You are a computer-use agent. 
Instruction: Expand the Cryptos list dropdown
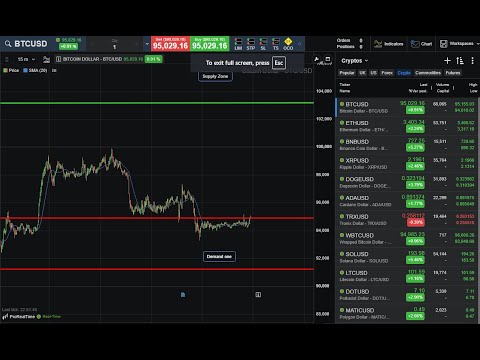point(355,61)
